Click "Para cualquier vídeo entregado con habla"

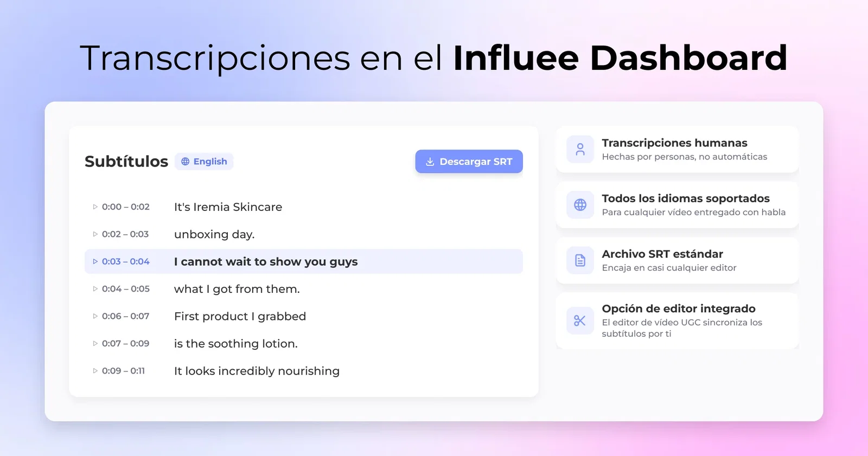pyautogui.click(x=694, y=212)
